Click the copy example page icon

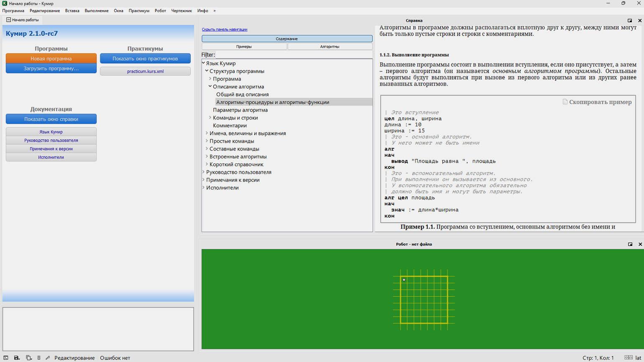tap(565, 102)
